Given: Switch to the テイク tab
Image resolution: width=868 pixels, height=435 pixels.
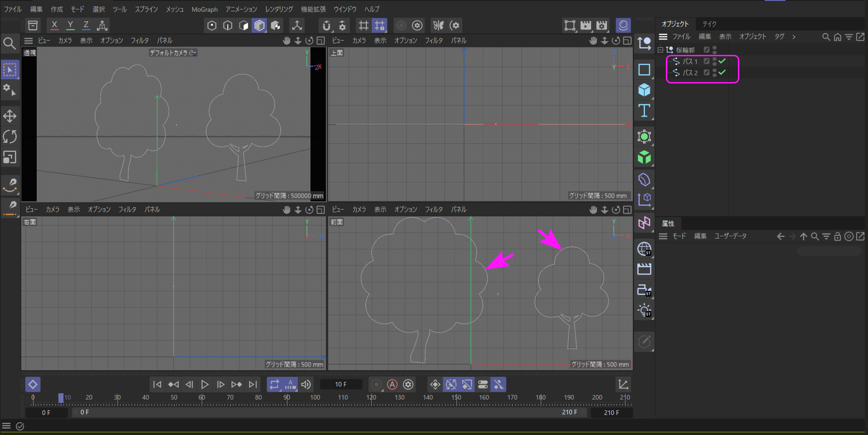Looking at the screenshot, I should click(709, 24).
